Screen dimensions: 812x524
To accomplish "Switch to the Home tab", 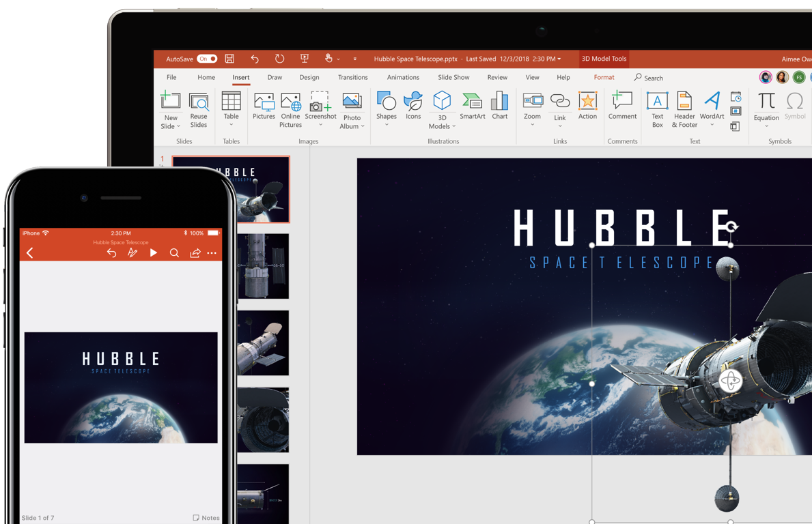I will click(x=206, y=77).
